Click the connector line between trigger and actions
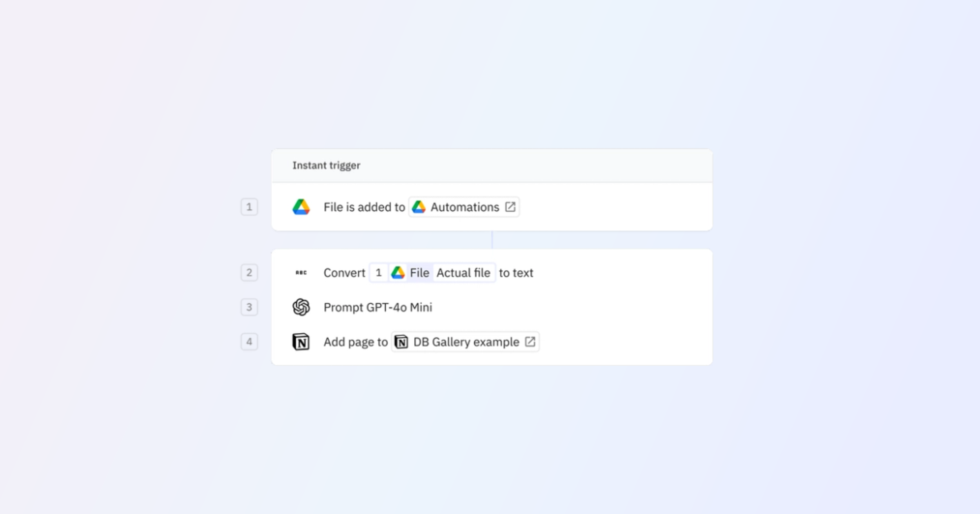Image resolution: width=980 pixels, height=514 pixels. coord(492,240)
